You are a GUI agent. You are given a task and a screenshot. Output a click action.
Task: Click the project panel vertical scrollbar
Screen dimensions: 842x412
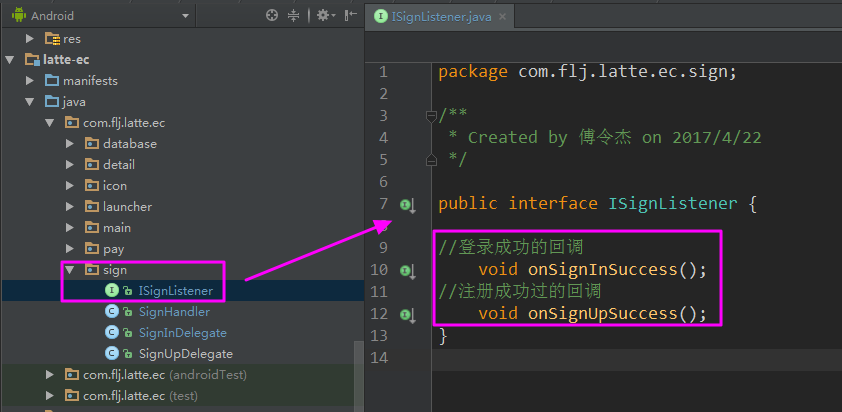pyautogui.click(x=358, y=376)
